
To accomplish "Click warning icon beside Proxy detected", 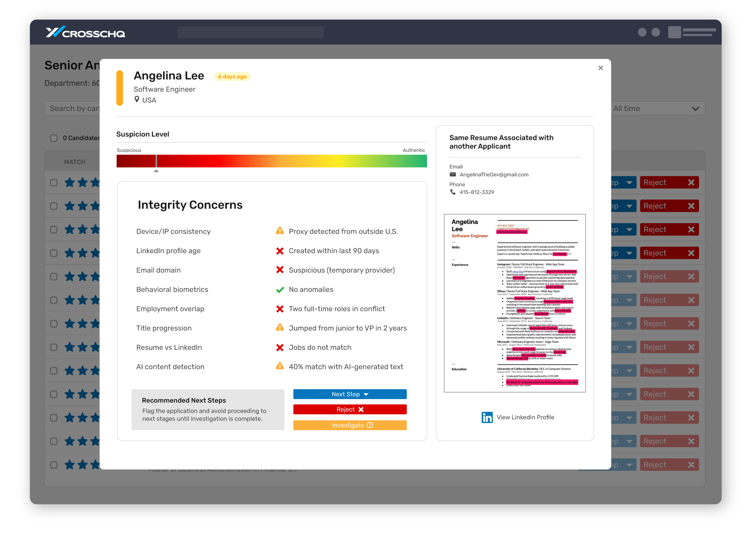I will (x=280, y=231).
